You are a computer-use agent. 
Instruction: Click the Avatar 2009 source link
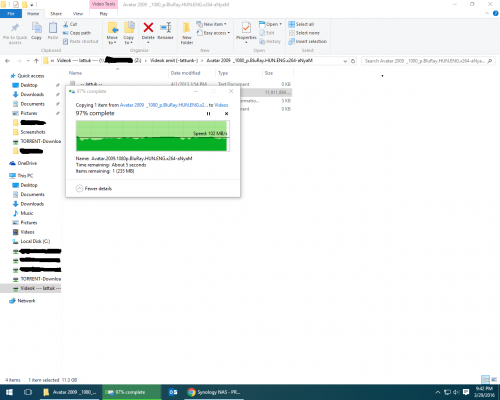click(163, 105)
